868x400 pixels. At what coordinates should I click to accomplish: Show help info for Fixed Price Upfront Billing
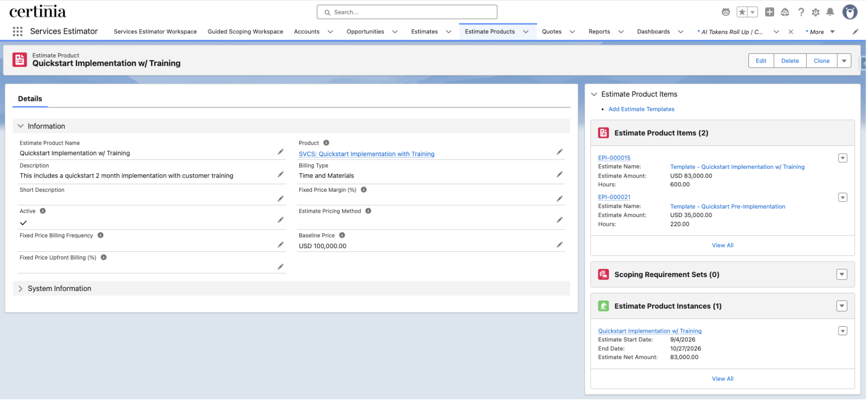click(x=104, y=258)
